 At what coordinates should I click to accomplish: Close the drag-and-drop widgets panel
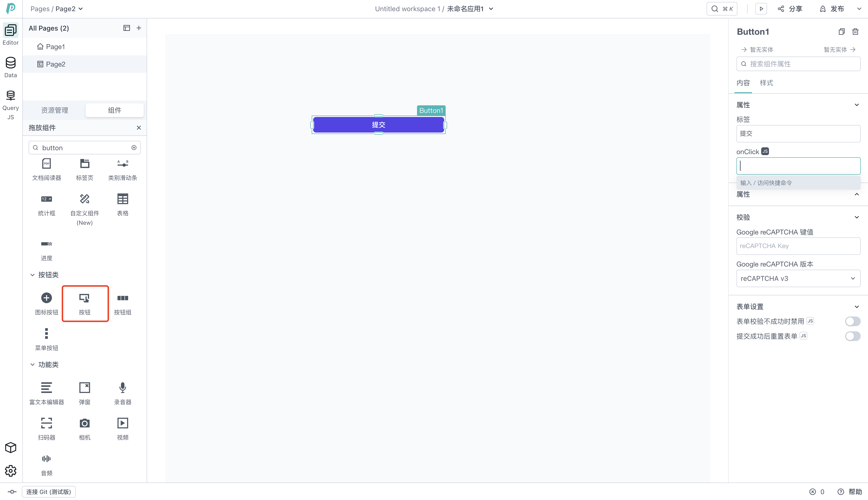pyautogui.click(x=139, y=128)
